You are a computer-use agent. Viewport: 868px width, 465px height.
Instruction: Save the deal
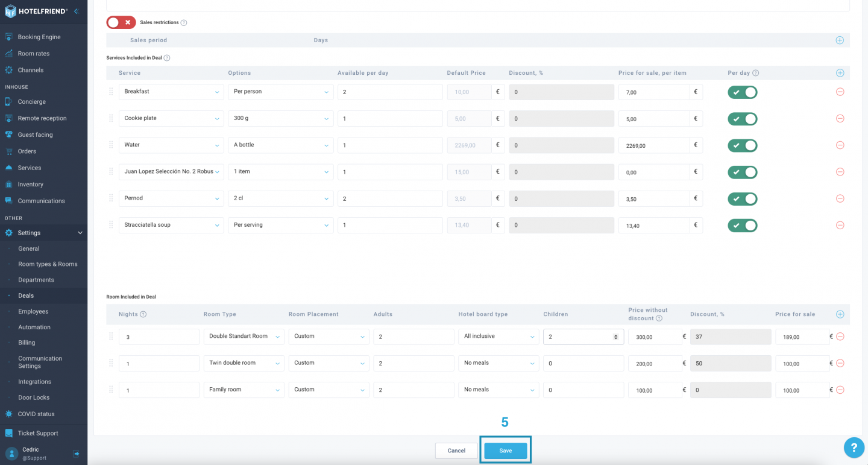point(506,451)
